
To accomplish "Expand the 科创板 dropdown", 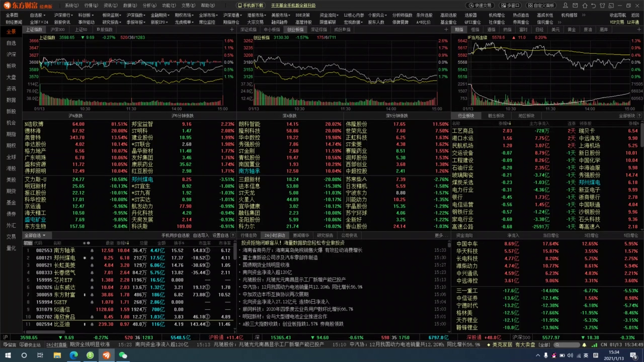I will coord(86,16).
